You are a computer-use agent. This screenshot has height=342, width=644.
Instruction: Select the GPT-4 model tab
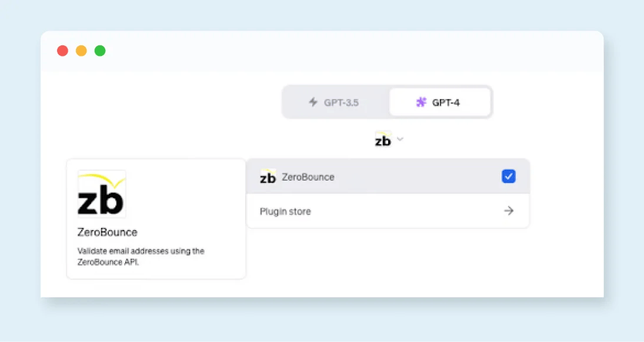[439, 102]
